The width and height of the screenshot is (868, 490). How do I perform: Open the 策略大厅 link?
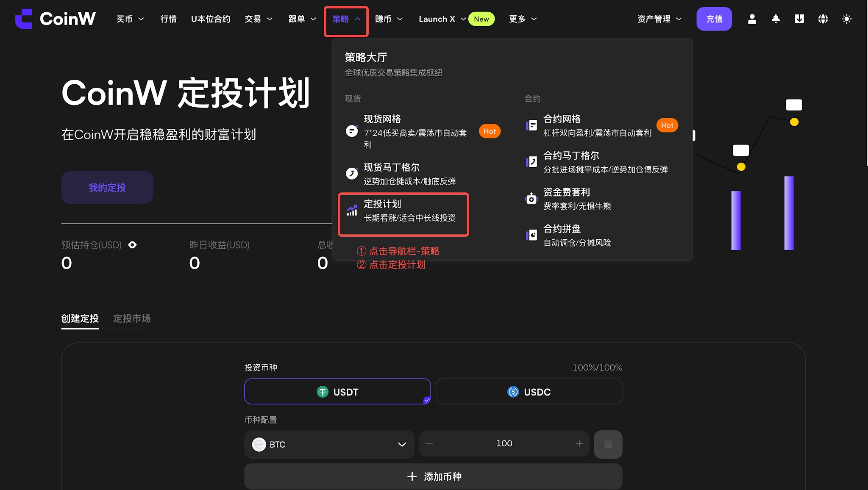pyautogui.click(x=366, y=57)
